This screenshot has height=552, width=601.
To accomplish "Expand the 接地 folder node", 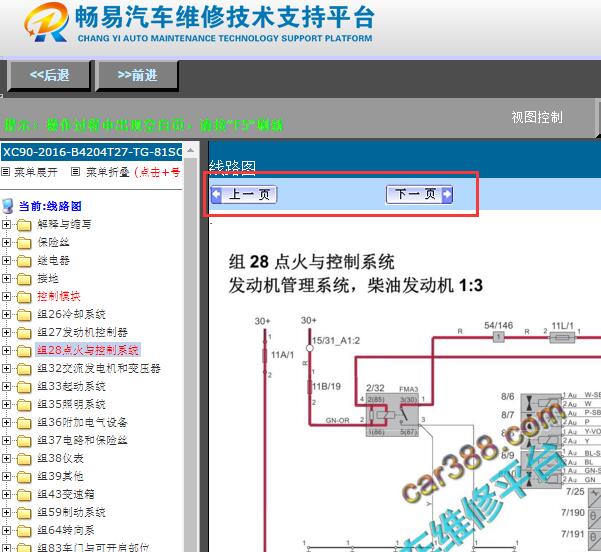I will [6, 278].
